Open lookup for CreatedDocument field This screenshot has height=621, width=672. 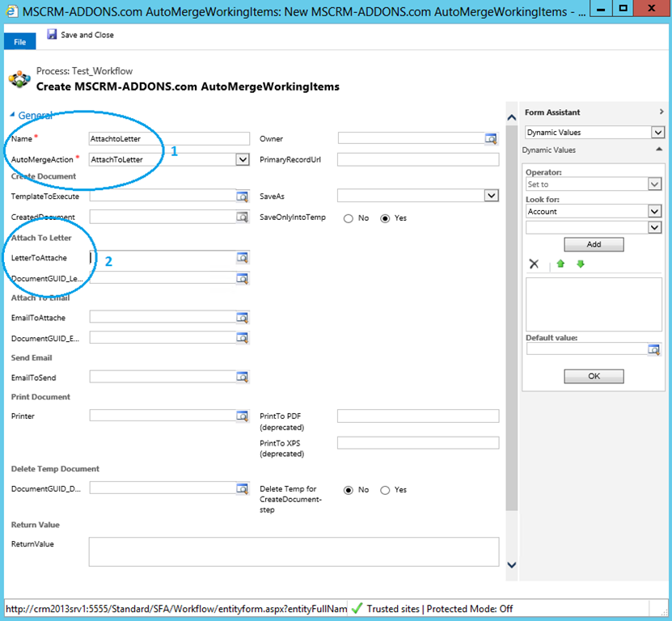click(242, 217)
